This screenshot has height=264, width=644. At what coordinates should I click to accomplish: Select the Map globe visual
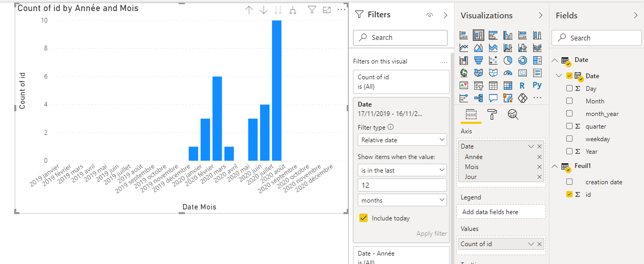tap(464, 73)
